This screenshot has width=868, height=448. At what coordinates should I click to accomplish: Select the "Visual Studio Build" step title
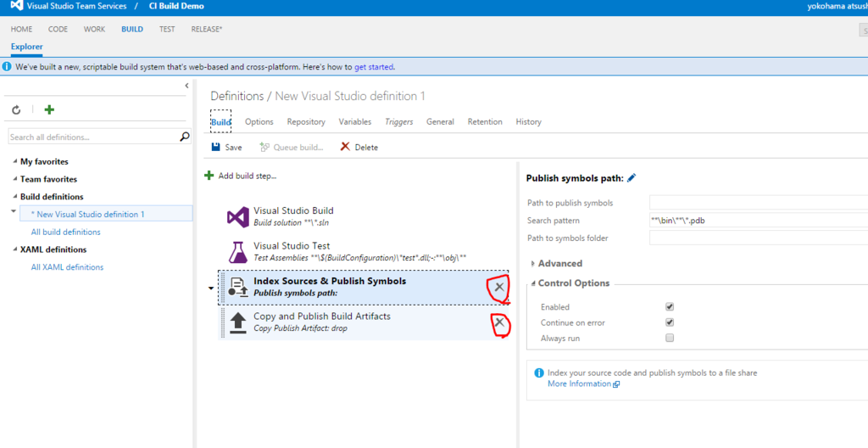(293, 210)
